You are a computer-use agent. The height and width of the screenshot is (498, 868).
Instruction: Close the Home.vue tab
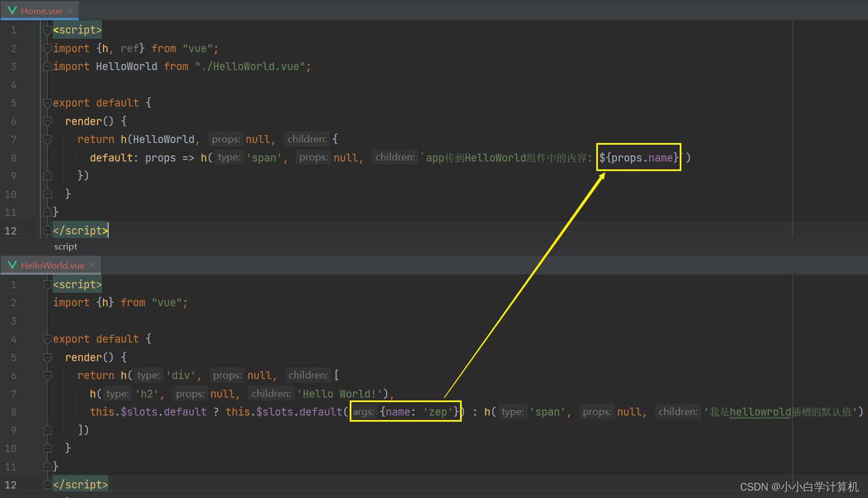(x=70, y=11)
